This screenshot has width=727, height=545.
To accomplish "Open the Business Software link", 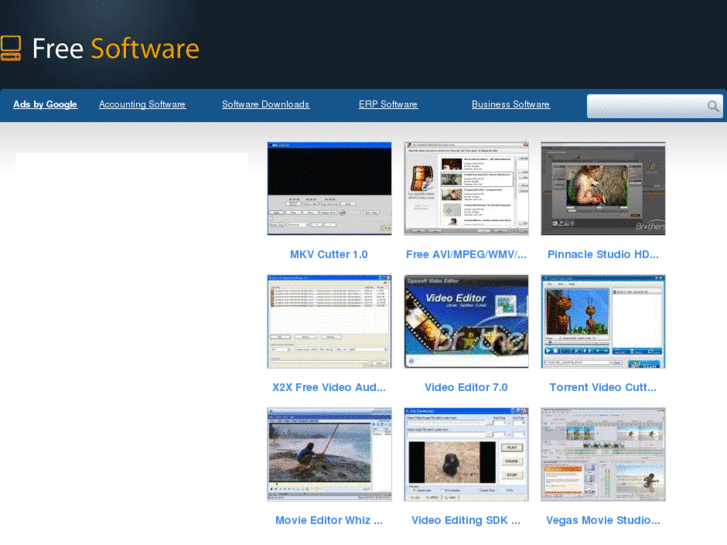I will [x=510, y=104].
